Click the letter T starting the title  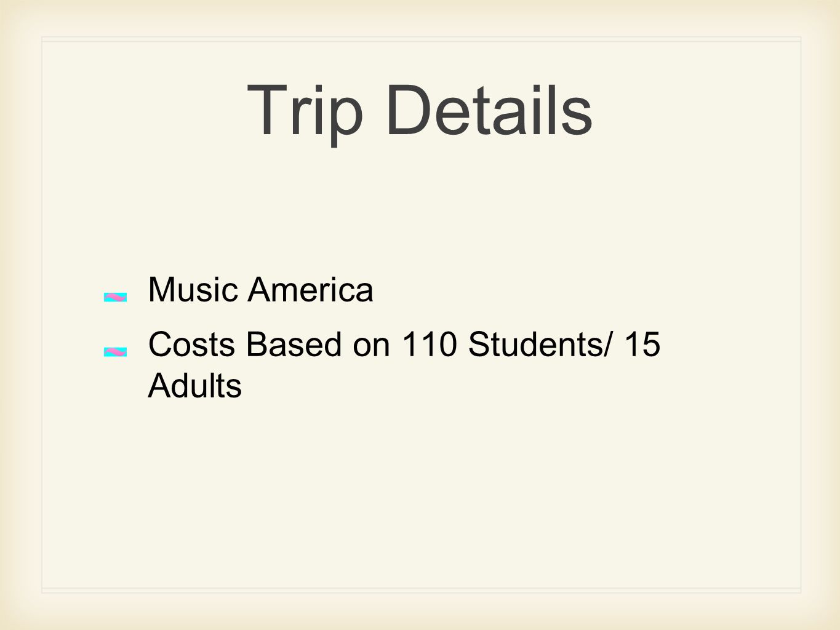pyautogui.click(x=268, y=110)
